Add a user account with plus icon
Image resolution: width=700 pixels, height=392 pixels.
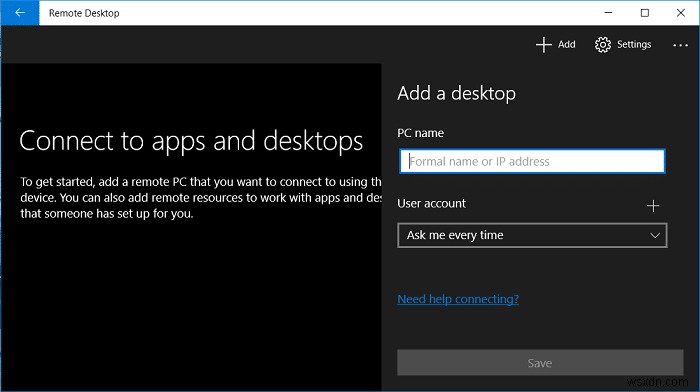653,205
